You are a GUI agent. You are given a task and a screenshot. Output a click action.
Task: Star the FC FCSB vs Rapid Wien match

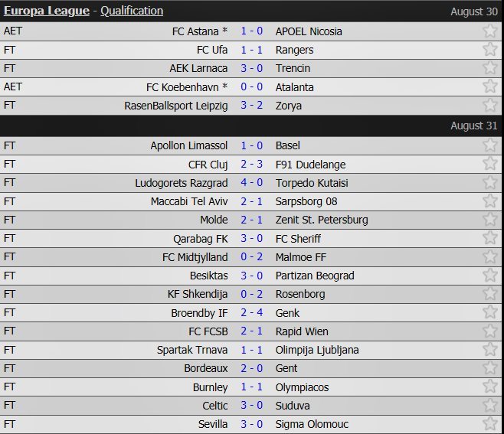click(489, 331)
